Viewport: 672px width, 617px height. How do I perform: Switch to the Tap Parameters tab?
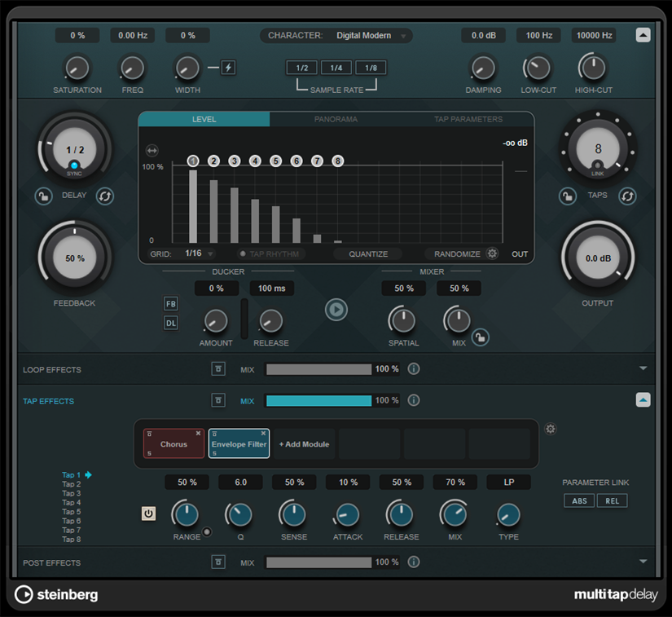pos(468,119)
